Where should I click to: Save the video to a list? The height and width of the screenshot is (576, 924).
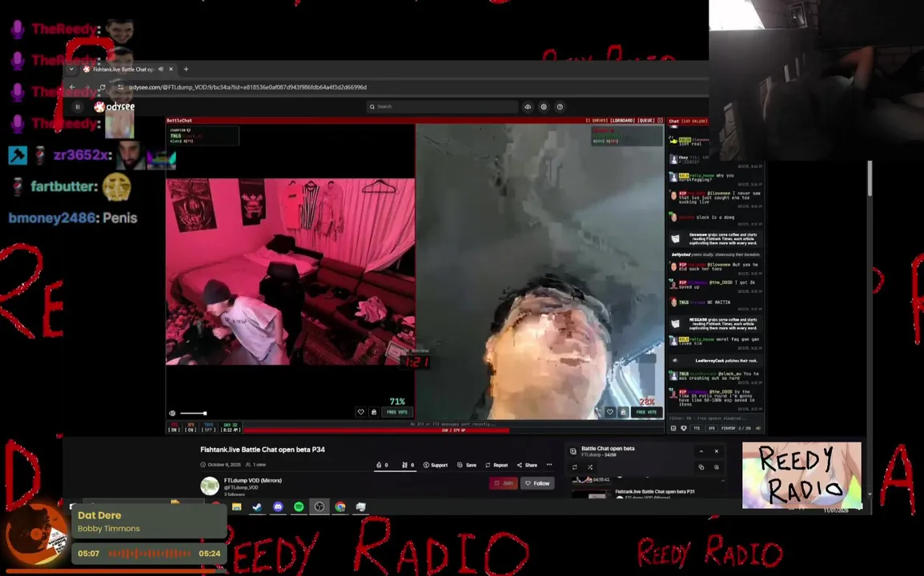(x=467, y=465)
